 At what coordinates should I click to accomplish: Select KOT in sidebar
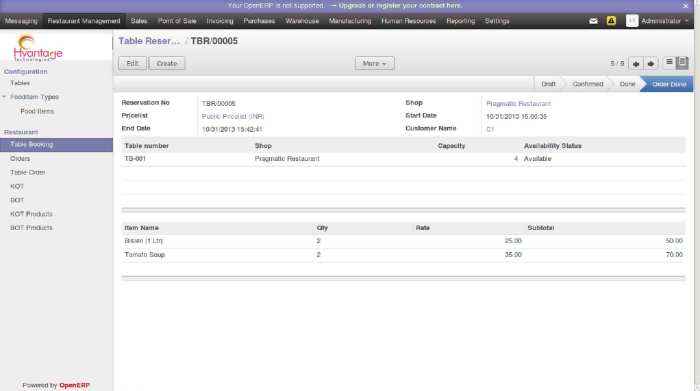tap(17, 186)
